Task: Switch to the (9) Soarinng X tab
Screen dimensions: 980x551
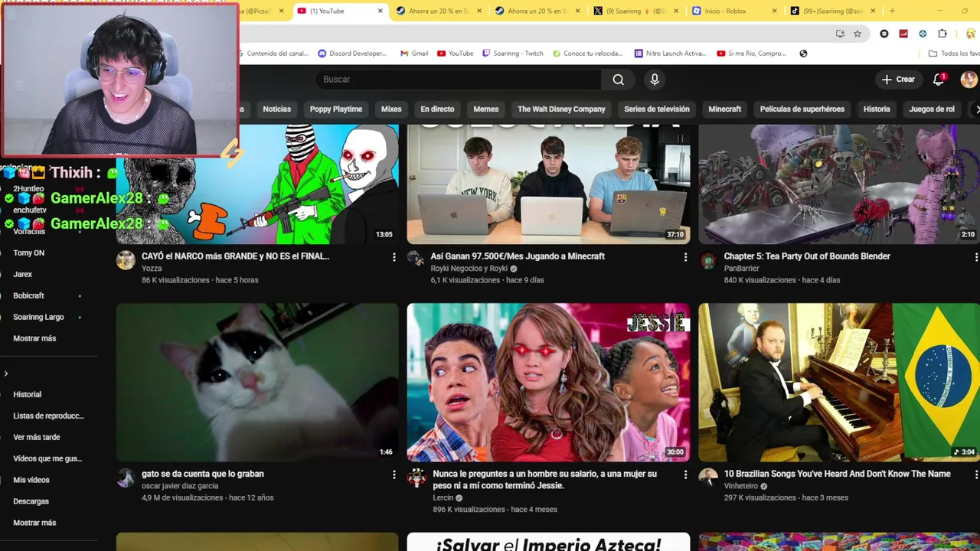Action: 636,11
